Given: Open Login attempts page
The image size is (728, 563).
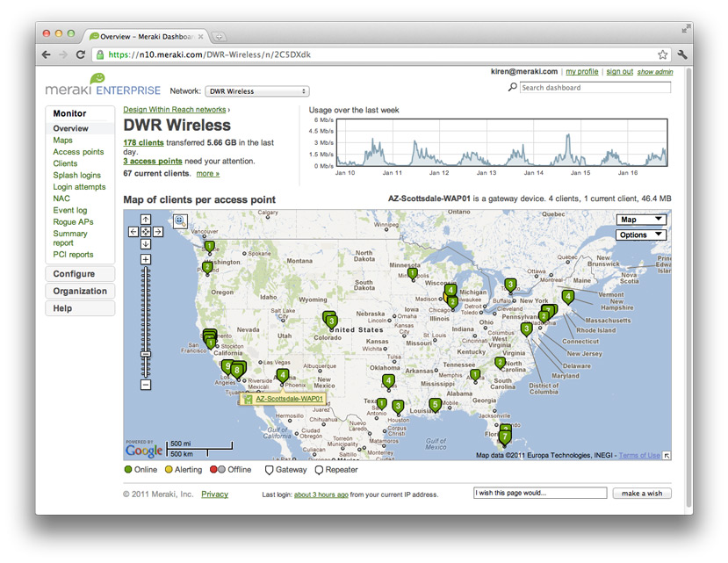Looking at the screenshot, I should [x=79, y=186].
